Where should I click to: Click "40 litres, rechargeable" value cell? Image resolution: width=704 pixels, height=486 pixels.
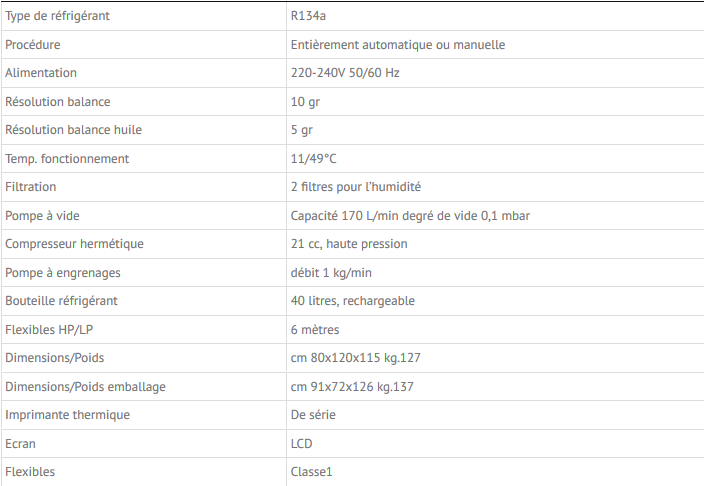(352, 301)
